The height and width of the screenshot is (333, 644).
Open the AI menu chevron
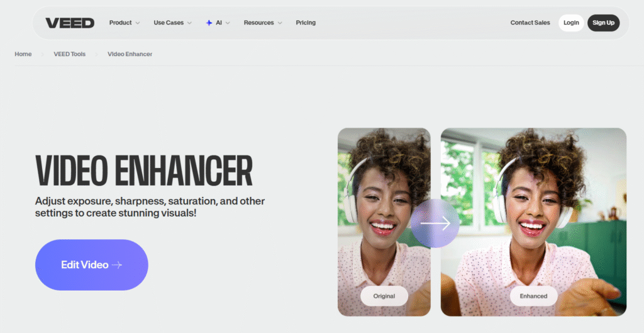[x=228, y=23]
